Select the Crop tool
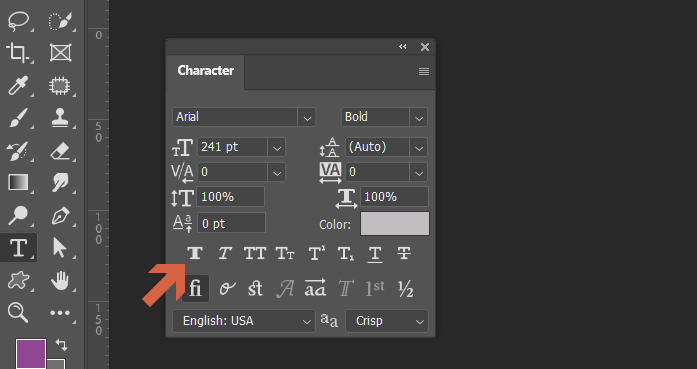 click(18, 53)
